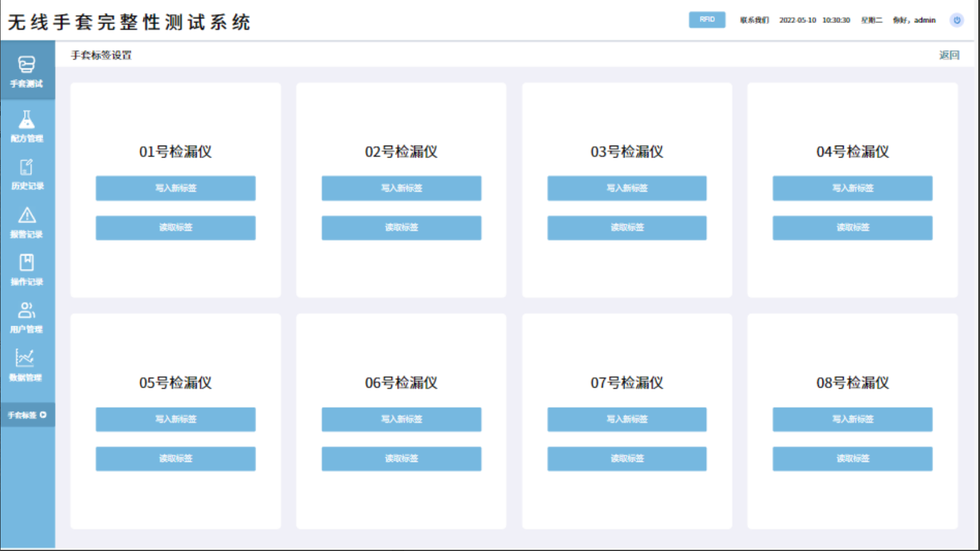Click the RFID button

point(707,19)
